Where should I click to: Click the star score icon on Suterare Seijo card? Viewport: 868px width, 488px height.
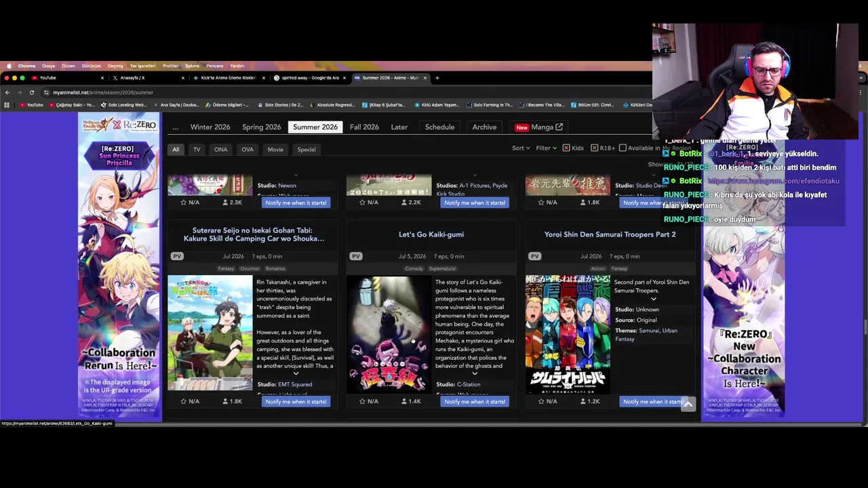tap(183, 401)
